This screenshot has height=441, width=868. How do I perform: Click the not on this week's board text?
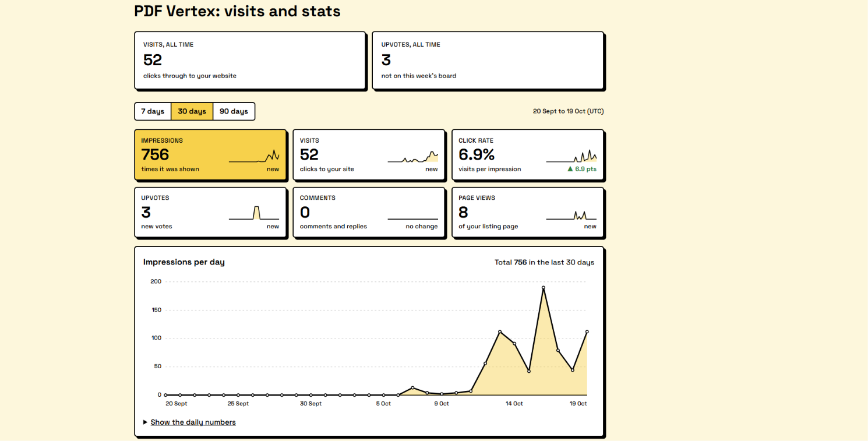[419, 76]
